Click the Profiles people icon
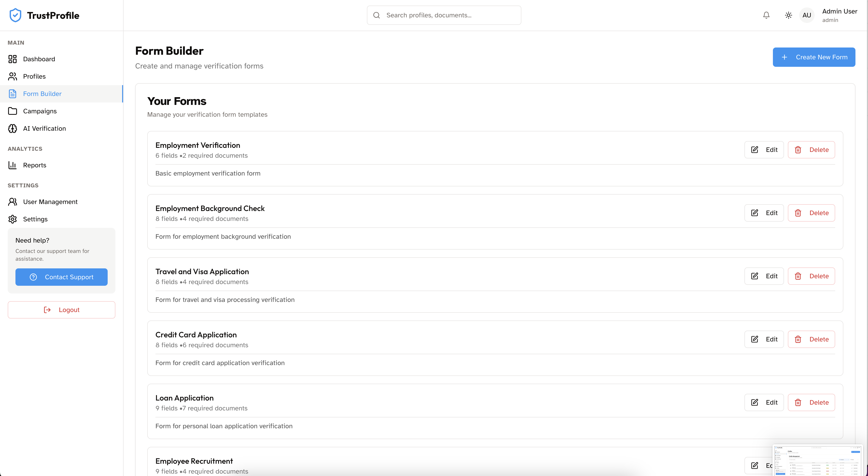 point(13,76)
